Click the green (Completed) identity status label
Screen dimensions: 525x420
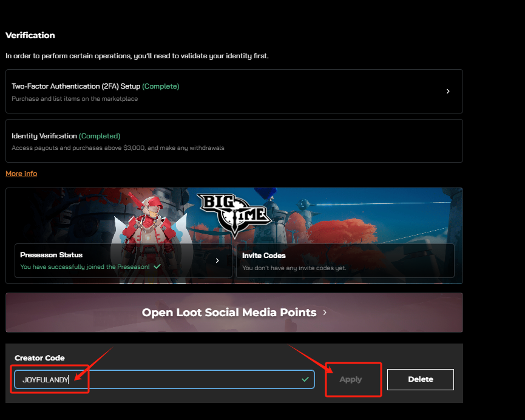pos(100,136)
